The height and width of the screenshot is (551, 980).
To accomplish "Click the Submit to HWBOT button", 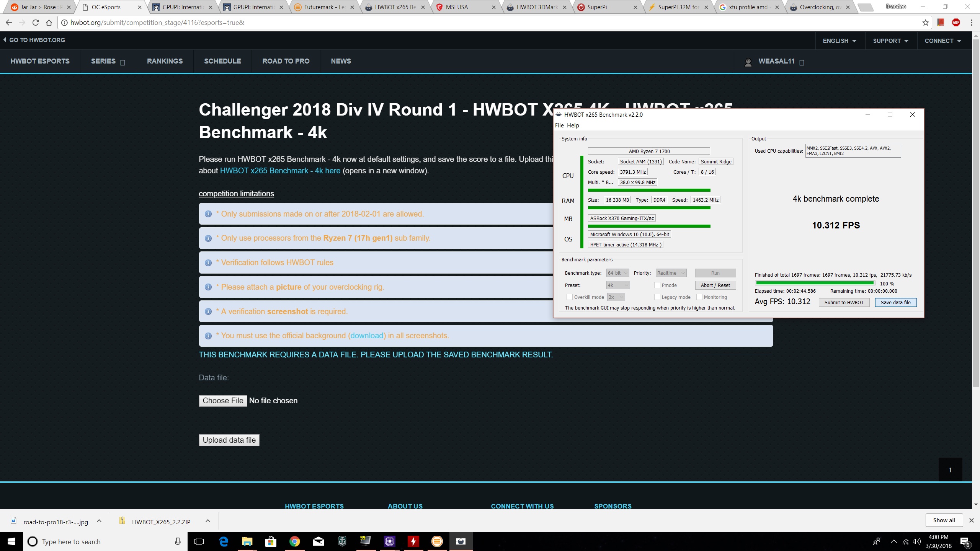I will (x=844, y=303).
